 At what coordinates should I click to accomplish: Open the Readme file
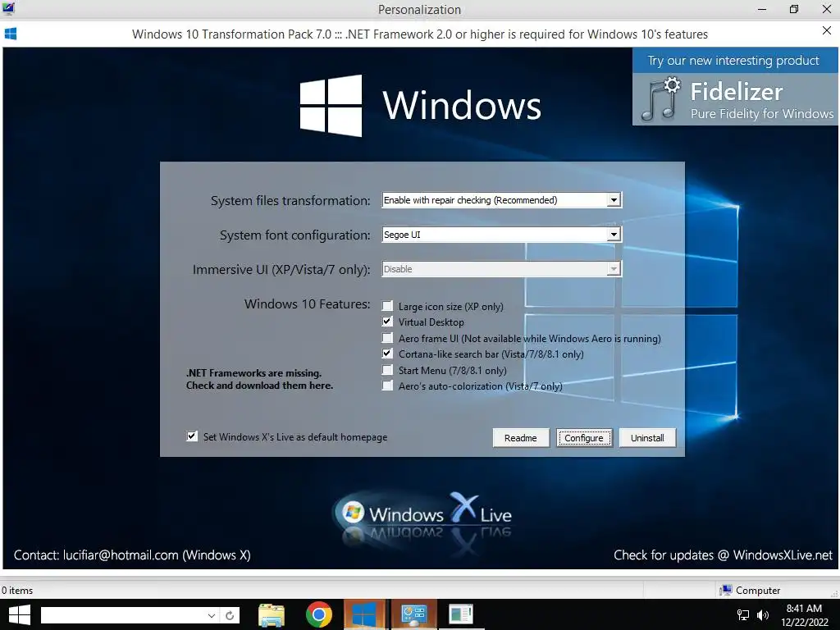[521, 438]
